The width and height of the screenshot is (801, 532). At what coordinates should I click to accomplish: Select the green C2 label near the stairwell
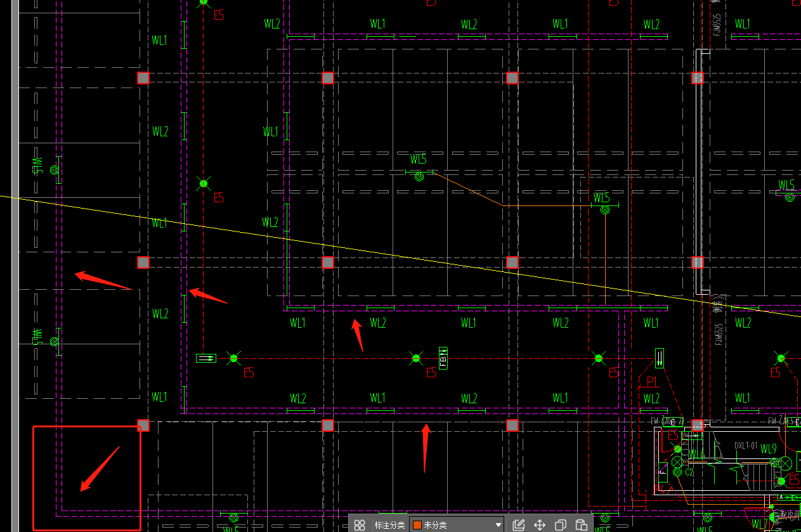[689, 472]
